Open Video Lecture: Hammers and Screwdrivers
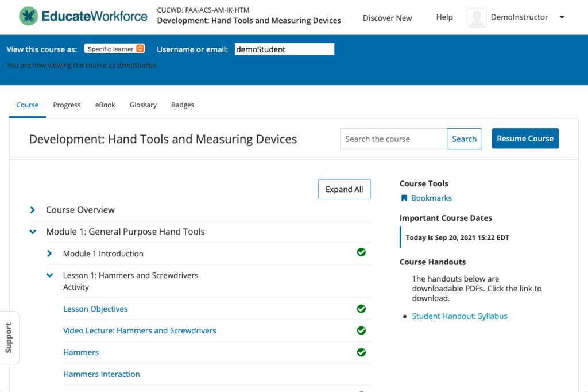588x392 pixels. [x=140, y=330]
